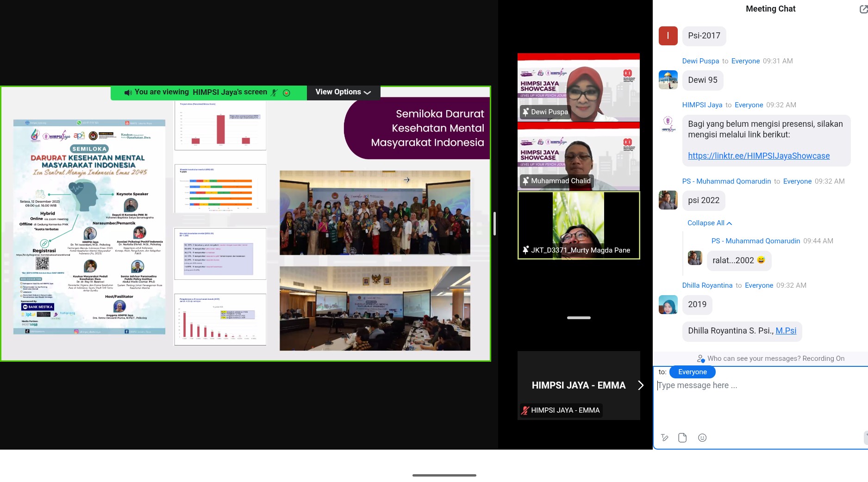Select Dewi Puspa's video tile
Screen dimensions: 868x482
579,87
